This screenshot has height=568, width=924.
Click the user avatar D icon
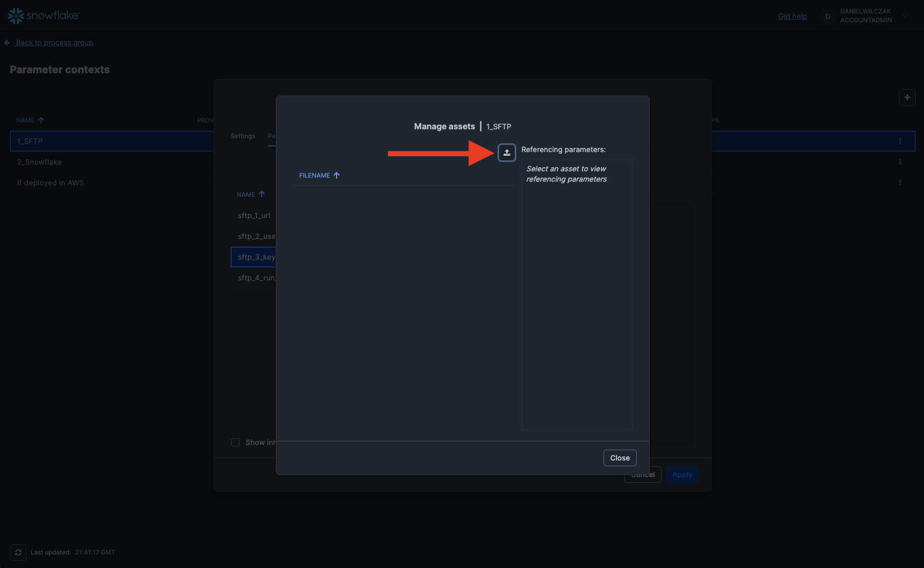827,17
